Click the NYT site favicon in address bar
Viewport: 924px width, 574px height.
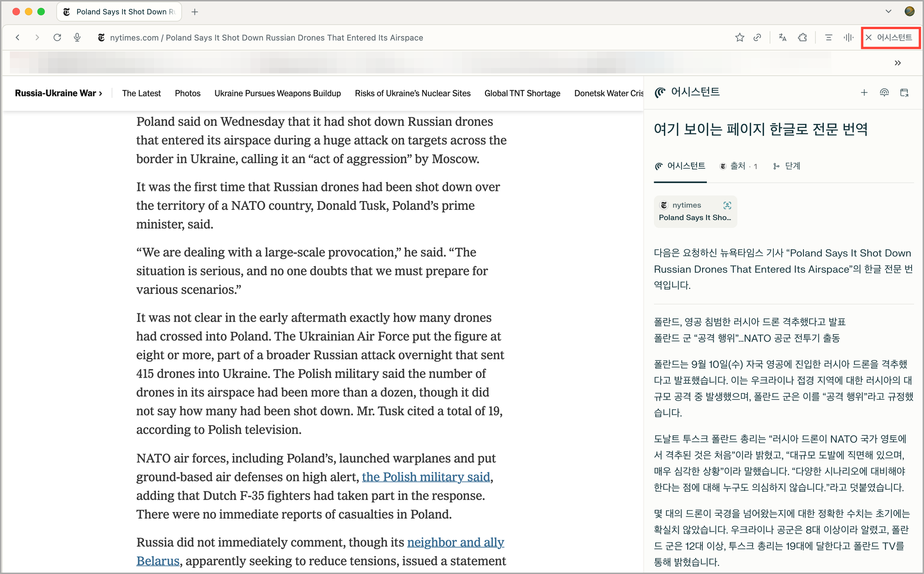tap(101, 37)
